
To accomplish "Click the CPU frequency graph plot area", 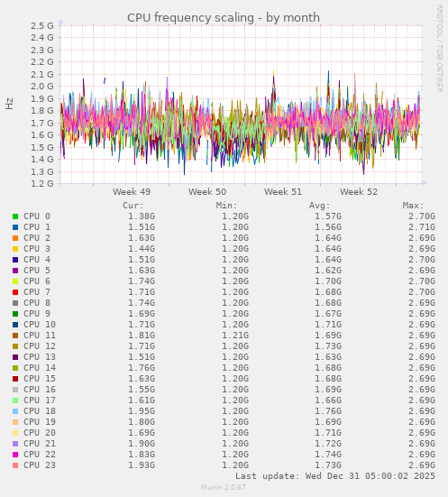I will pos(241,105).
